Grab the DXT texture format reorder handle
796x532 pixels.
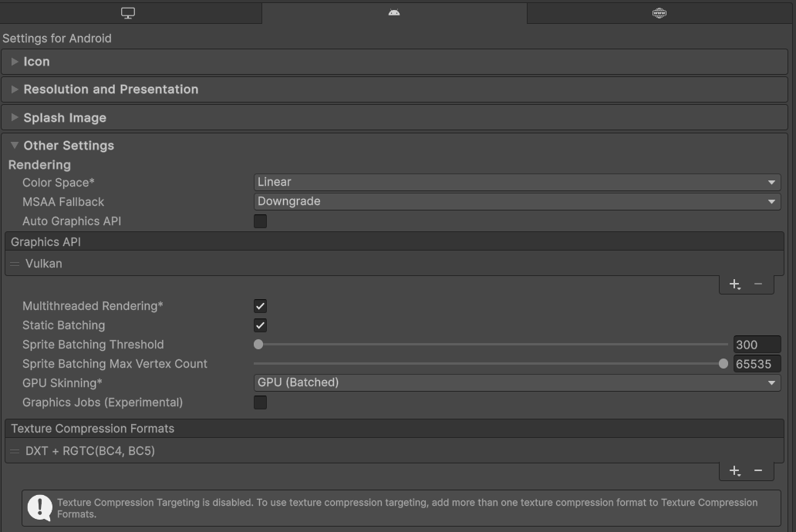click(x=15, y=451)
